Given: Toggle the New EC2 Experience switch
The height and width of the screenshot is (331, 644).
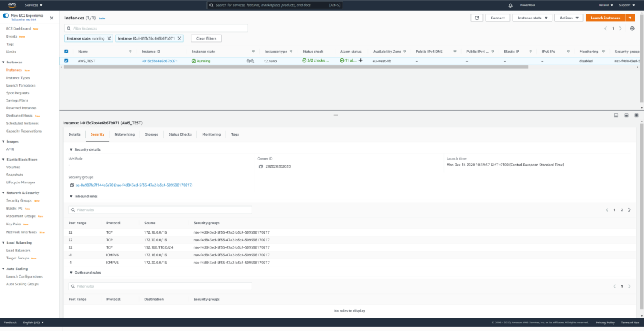Looking at the screenshot, I should 6,16.
